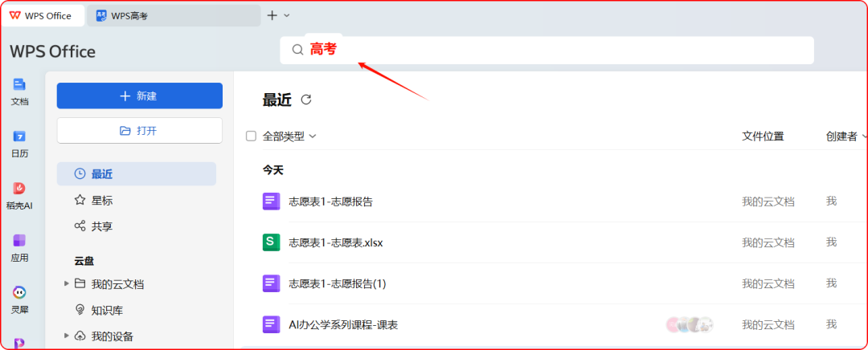Open the tab list dropdown arrow
The width and height of the screenshot is (868, 350).
(287, 15)
